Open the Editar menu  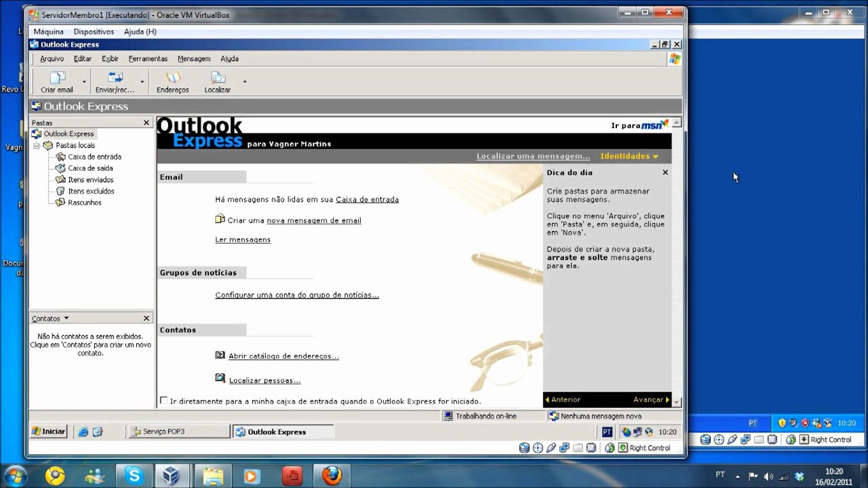coord(83,59)
